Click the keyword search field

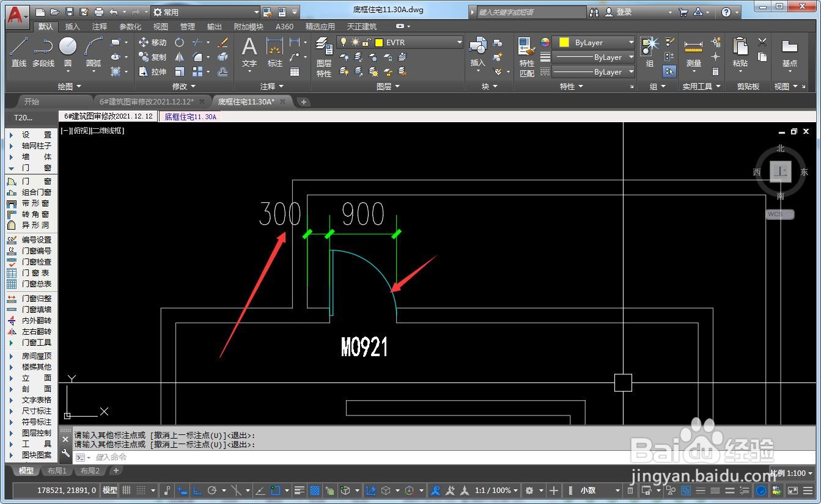click(x=530, y=12)
